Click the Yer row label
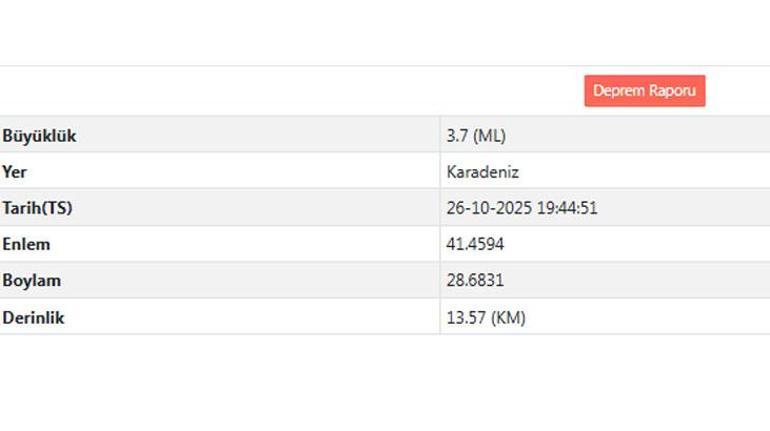Image resolution: width=770 pixels, height=431 pixels. click(14, 172)
